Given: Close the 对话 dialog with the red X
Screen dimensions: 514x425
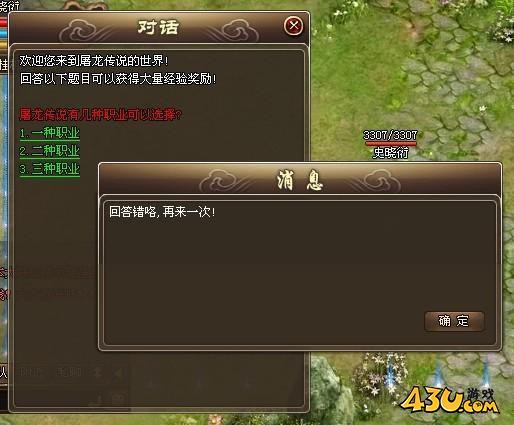Looking at the screenshot, I should 293,26.
